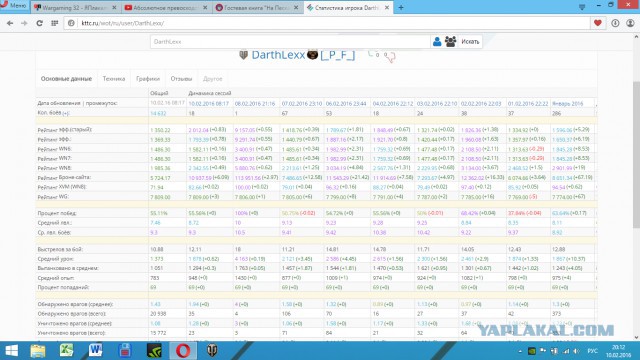Expand the Кол. боёв (+) link
The width and height of the screenshot is (640, 360).
pos(65,113)
